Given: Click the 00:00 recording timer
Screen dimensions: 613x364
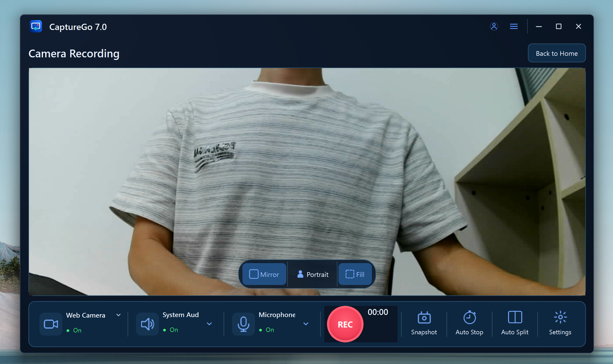Looking at the screenshot, I should [x=378, y=312].
